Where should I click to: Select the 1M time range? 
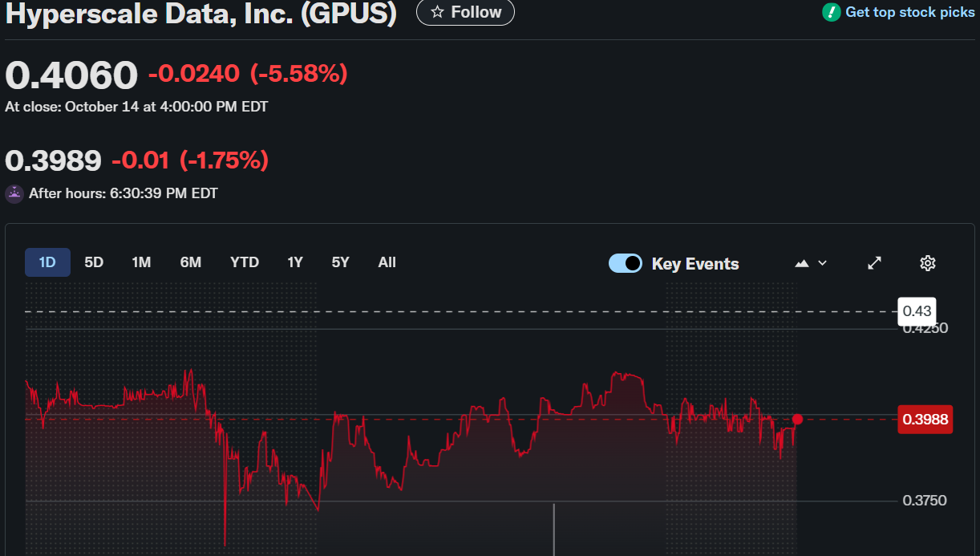[x=141, y=262]
